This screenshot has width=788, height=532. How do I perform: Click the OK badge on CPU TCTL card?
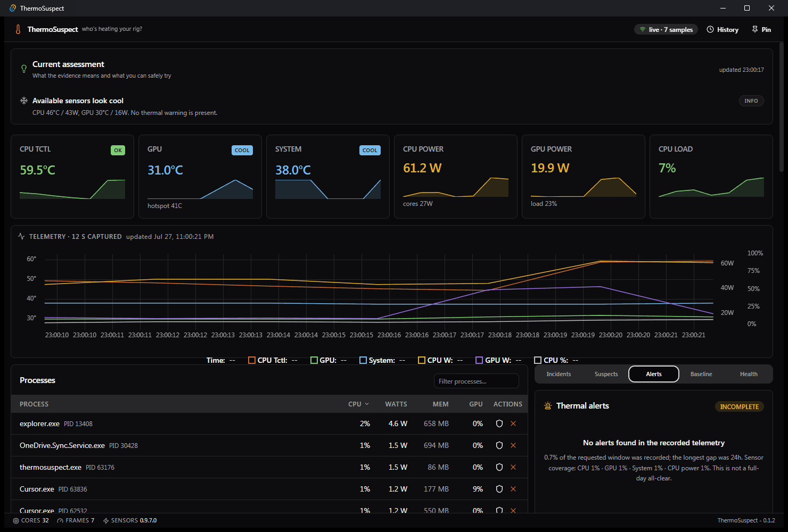118,150
